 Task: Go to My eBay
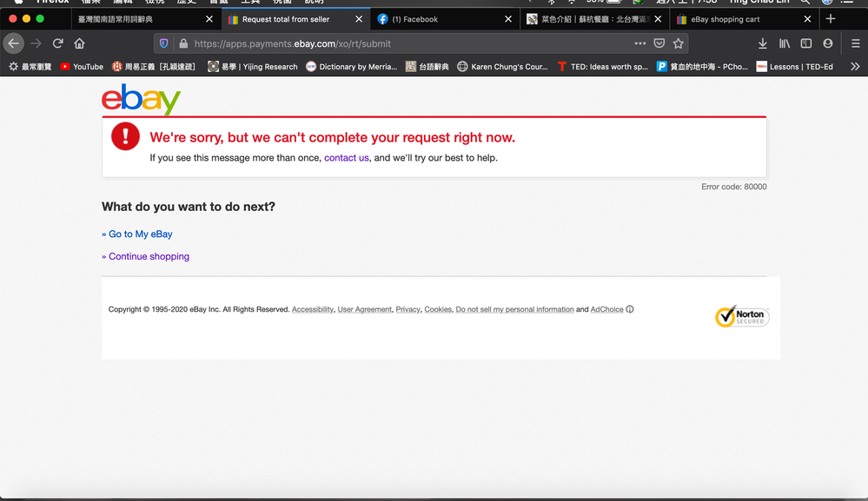(x=140, y=234)
